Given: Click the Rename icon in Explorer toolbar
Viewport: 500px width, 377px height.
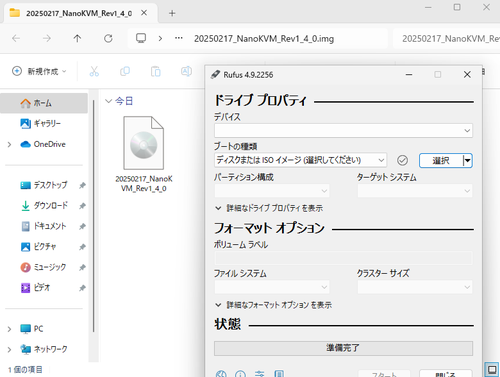Looking at the screenshot, I should pos(186,71).
